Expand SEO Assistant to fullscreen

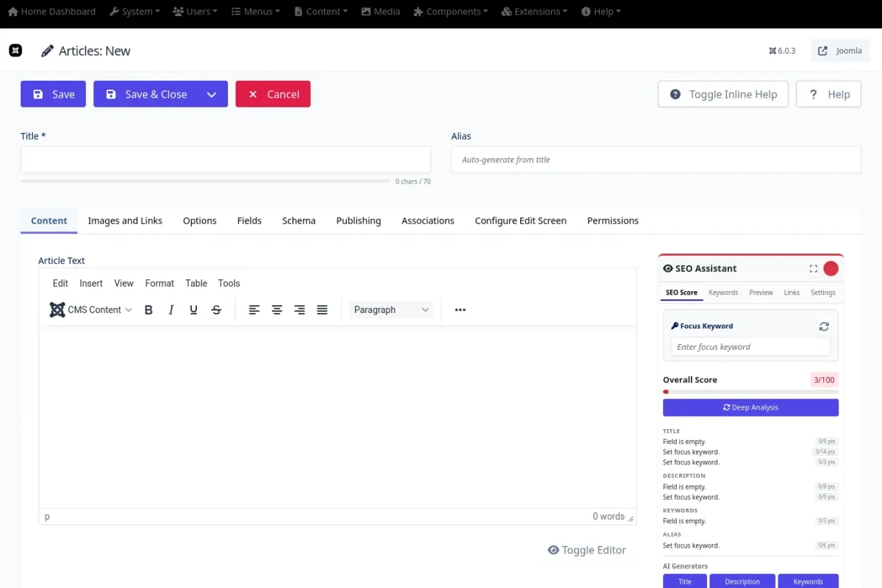coord(813,269)
